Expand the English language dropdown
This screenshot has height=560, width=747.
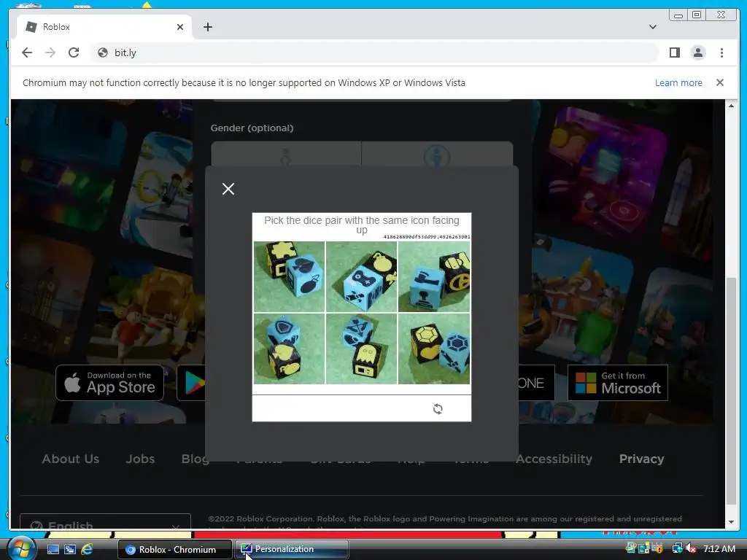105,522
